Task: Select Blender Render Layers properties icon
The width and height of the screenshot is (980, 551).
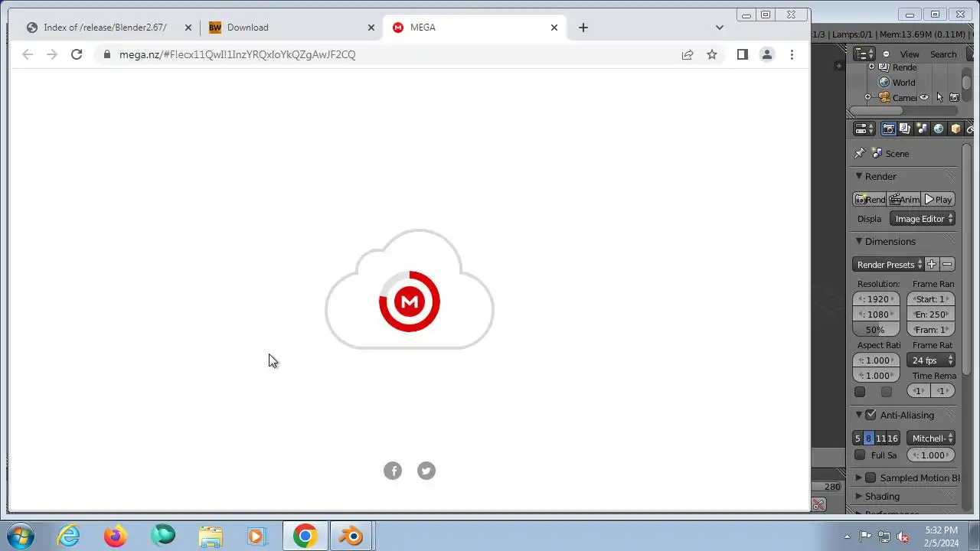Action: (x=905, y=129)
